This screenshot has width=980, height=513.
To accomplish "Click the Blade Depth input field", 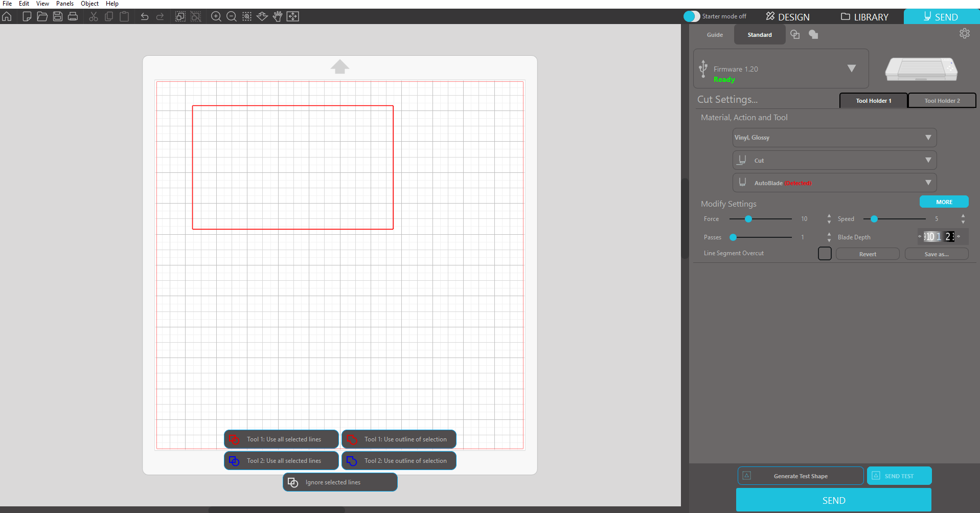I will (x=939, y=236).
